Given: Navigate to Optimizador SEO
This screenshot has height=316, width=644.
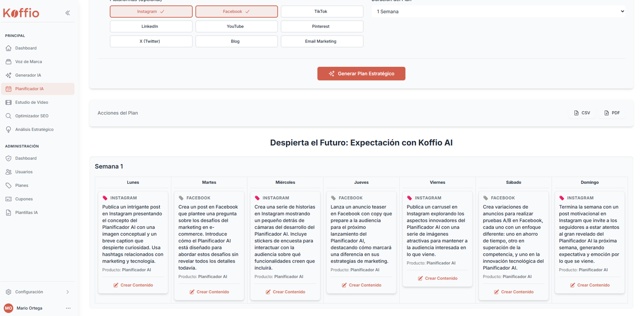Looking at the screenshot, I should 38,116.
